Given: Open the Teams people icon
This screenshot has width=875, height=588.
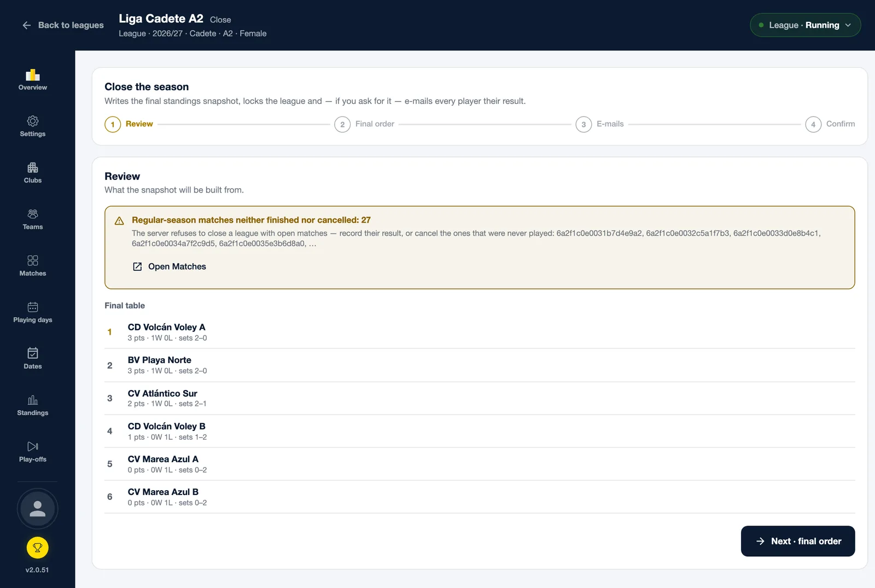Looking at the screenshot, I should [x=33, y=214].
